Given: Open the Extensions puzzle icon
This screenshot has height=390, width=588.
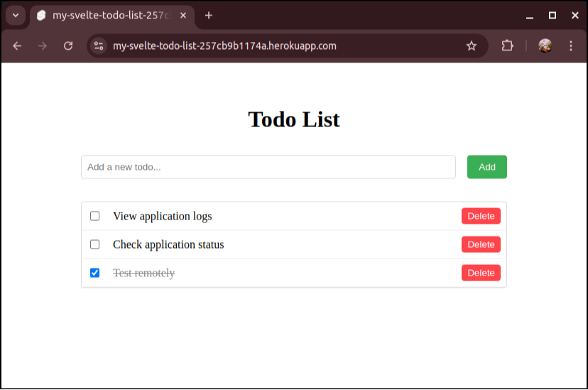Looking at the screenshot, I should tap(507, 45).
